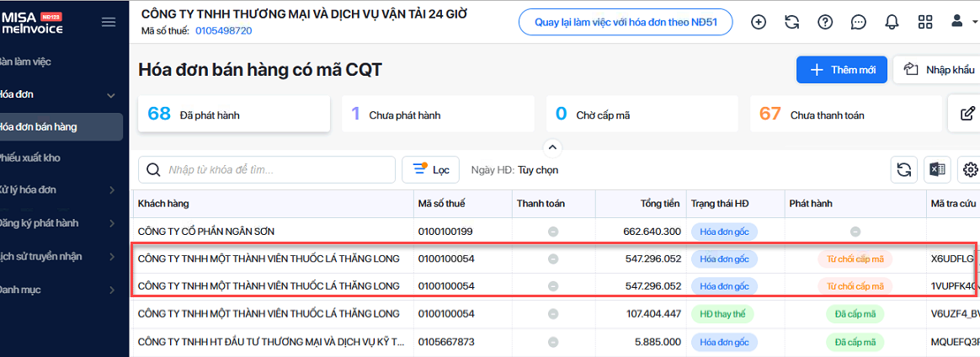Click payment icon in 107.404.447 row
This screenshot has width=980, height=357.
(553, 314)
